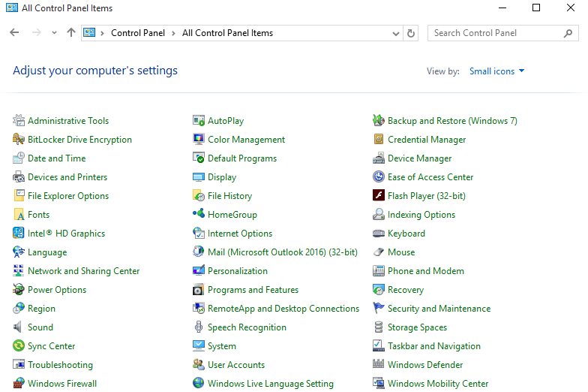Image resolution: width=588 pixels, height=392 pixels.
Task: Open the File History link
Action: click(229, 196)
